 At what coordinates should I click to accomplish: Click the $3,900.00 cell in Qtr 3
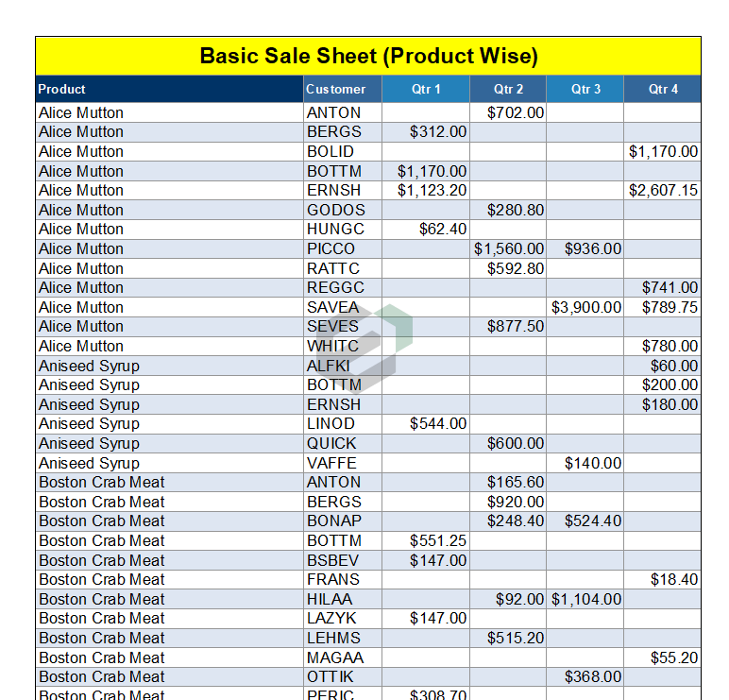586,307
